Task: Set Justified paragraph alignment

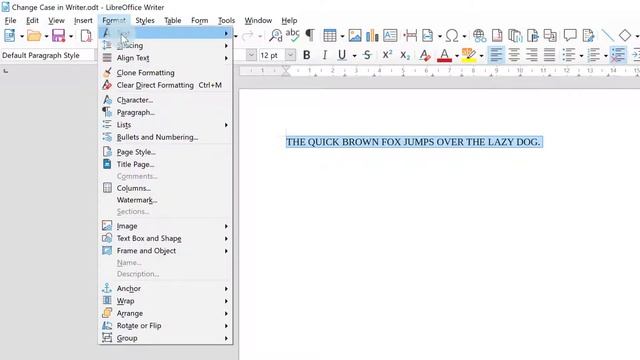Action: [549, 55]
